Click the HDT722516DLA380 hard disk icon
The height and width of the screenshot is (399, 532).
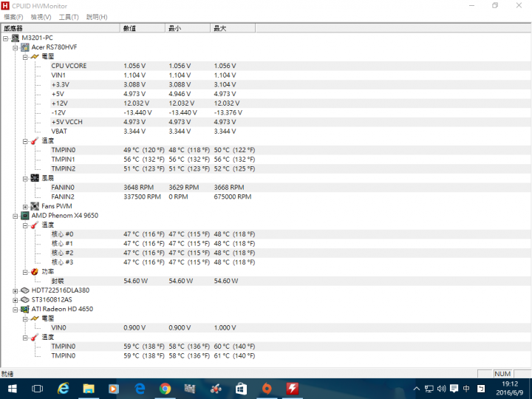[x=25, y=290]
